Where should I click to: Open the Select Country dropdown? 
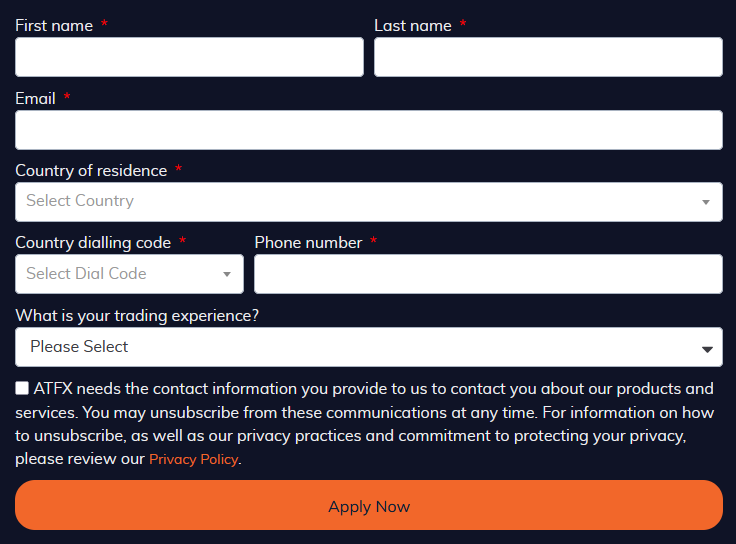(369, 202)
